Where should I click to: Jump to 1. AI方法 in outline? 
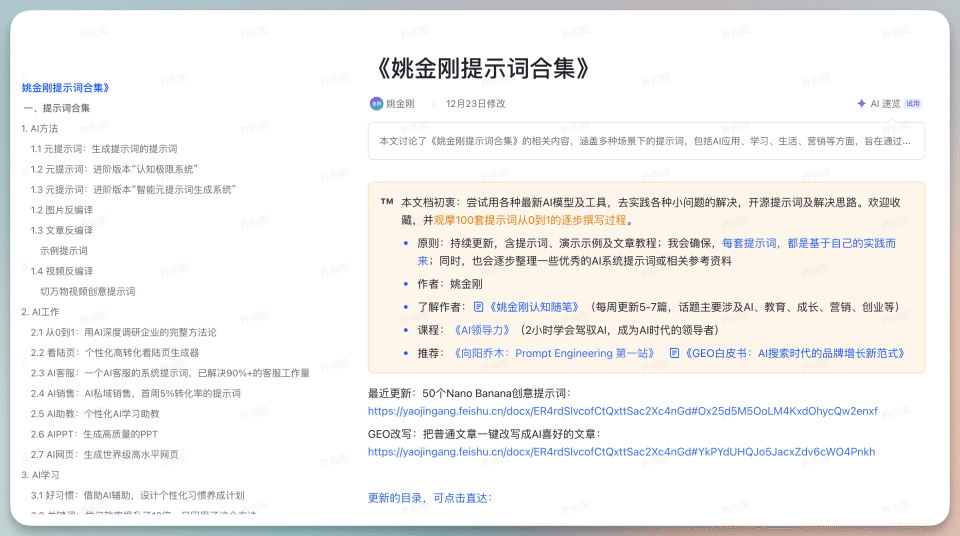point(40,128)
